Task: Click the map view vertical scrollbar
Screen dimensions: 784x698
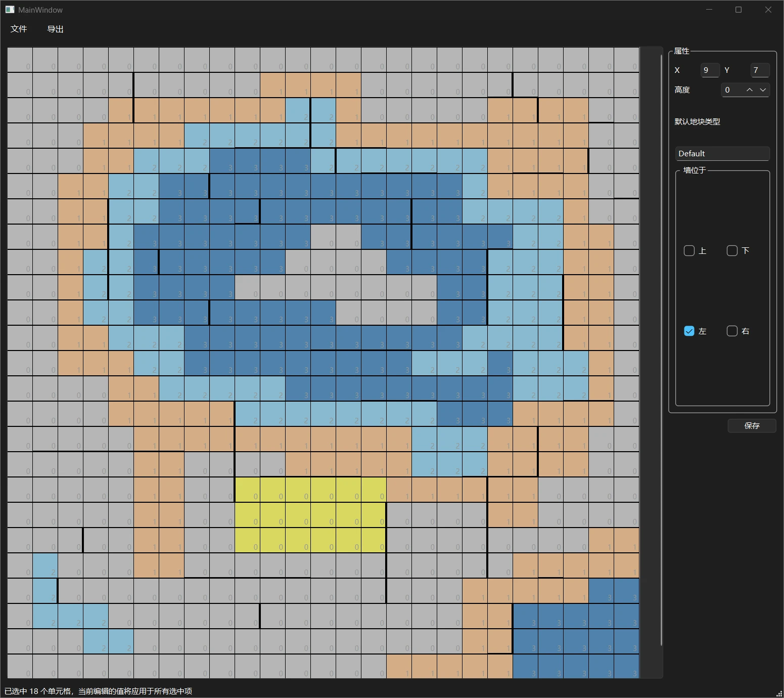Action: click(x=661, y=349)
